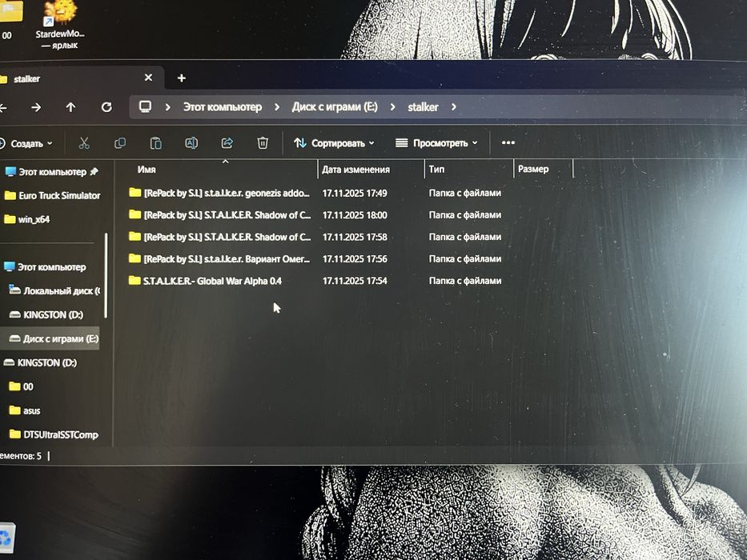Click the Paste clipboard icon
Viewport: 747px width, 560px height.
(x=156, y=143)
